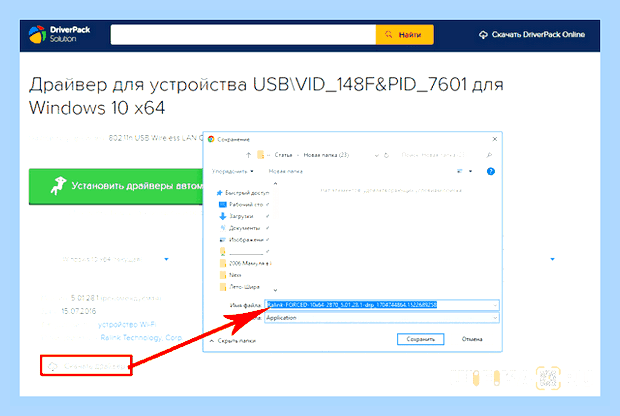Create a folder with the Новая папка button
The height and width of the screenshot is (416, 620).
point(285,171)
